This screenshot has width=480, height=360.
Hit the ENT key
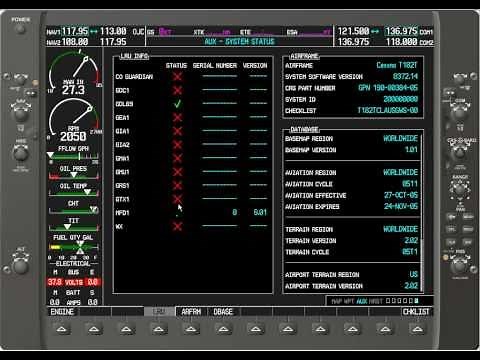(468, 242)
